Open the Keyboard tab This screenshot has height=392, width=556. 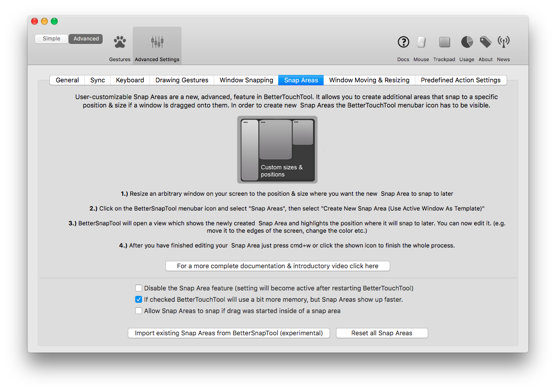tap(130, 80)
